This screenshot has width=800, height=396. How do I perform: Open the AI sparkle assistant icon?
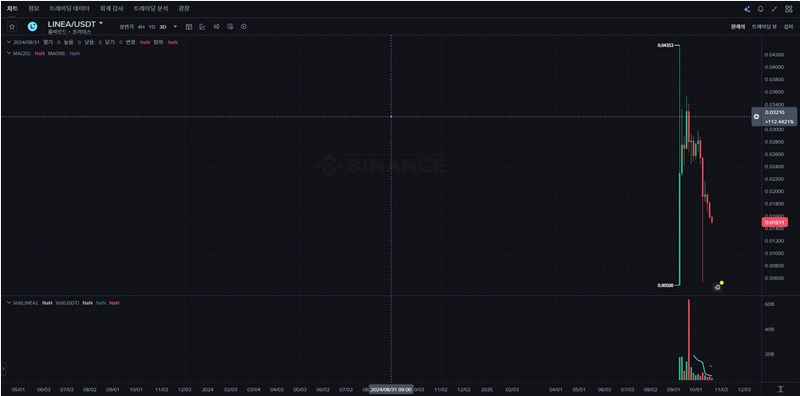coord(747,9)
